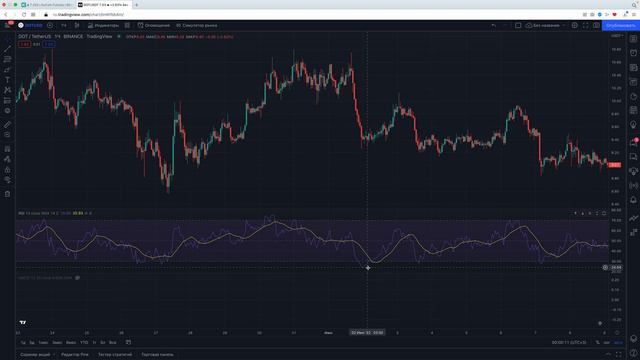Click the trash icon to remove drawings
Screen dimensions: 640x360
pyautogui.click(x=7, y=194)
